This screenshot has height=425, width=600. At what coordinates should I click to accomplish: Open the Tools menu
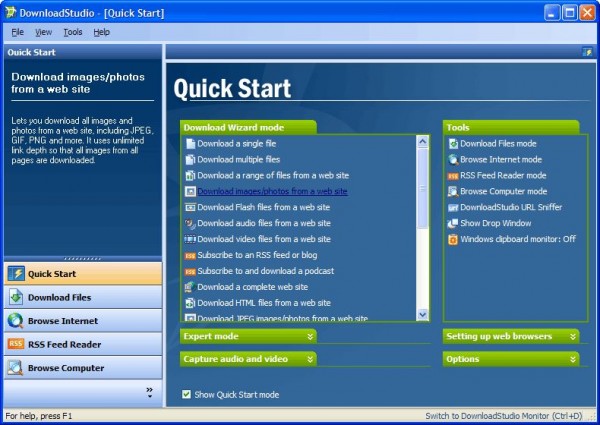tap(73, 32)
